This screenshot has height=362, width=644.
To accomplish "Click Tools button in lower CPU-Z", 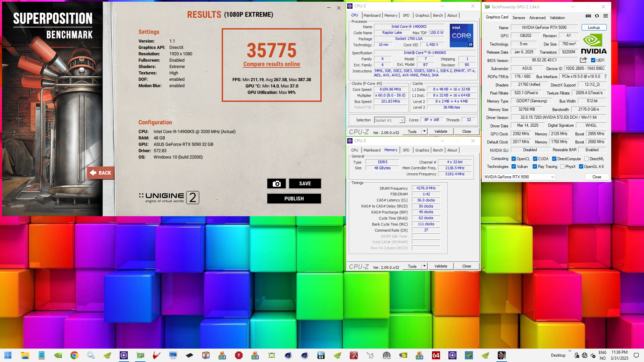I will pyautogui.click(x=412, y=266).
